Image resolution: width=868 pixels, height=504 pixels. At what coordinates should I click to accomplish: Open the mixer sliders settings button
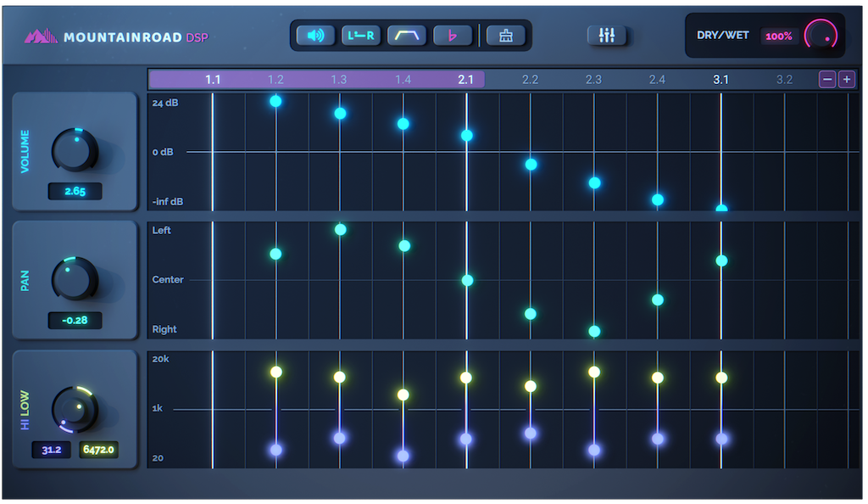(x=607, y=36)
